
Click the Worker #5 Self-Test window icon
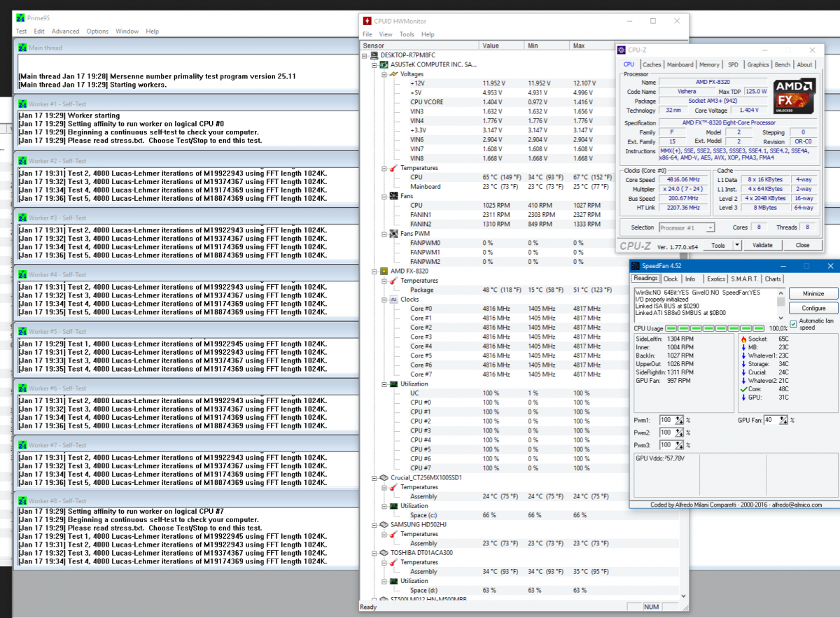pos(22,331)
